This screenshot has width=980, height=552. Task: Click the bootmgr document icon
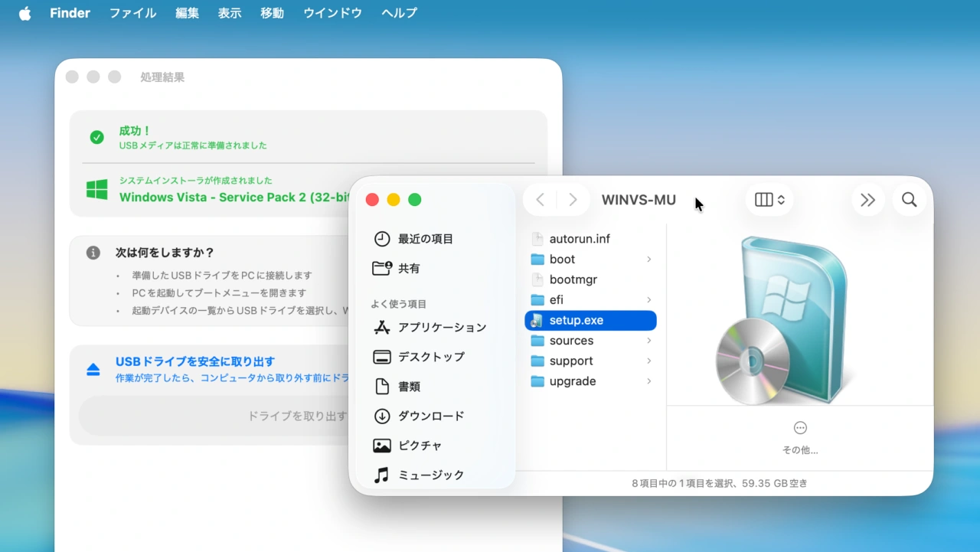(x=537, y=279)
